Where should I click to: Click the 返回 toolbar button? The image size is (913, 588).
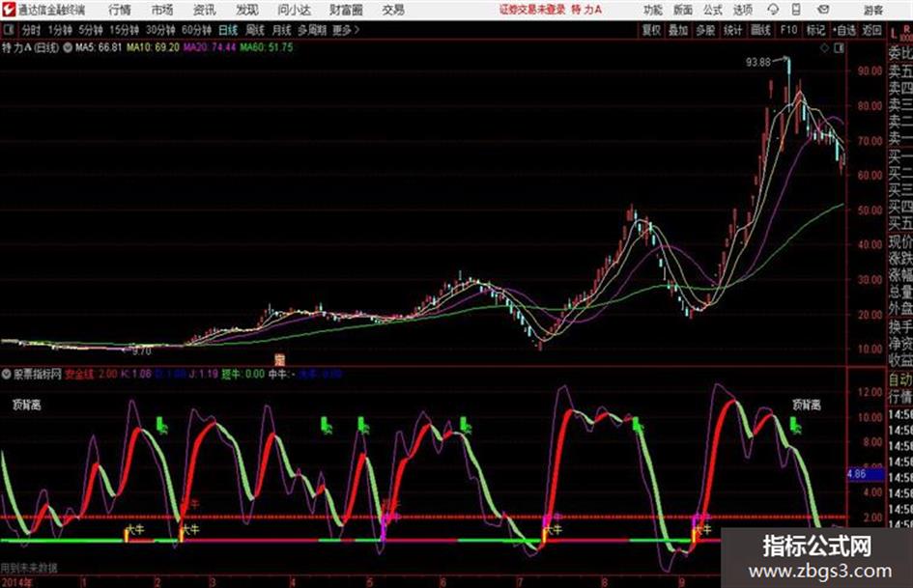[x=871, y=30]
